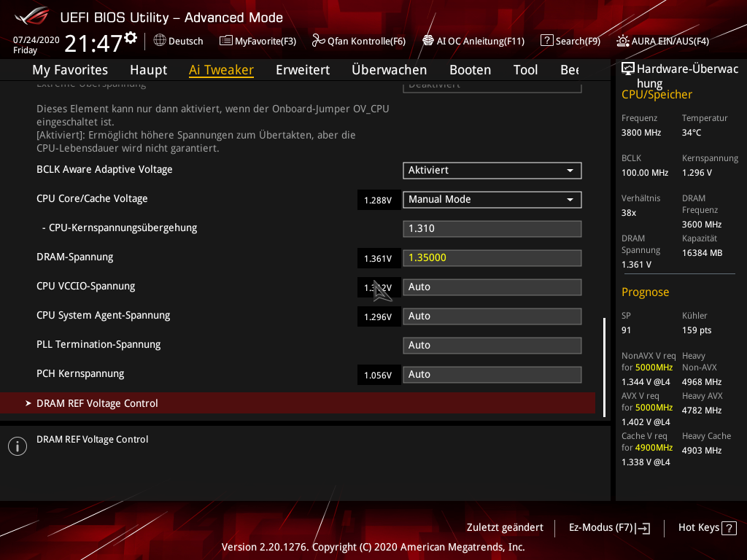This screenshot has width=747, height=560.
Task: Click the DRAM-Spannung label
Action: pyautogui.click(x=75, y=257)
